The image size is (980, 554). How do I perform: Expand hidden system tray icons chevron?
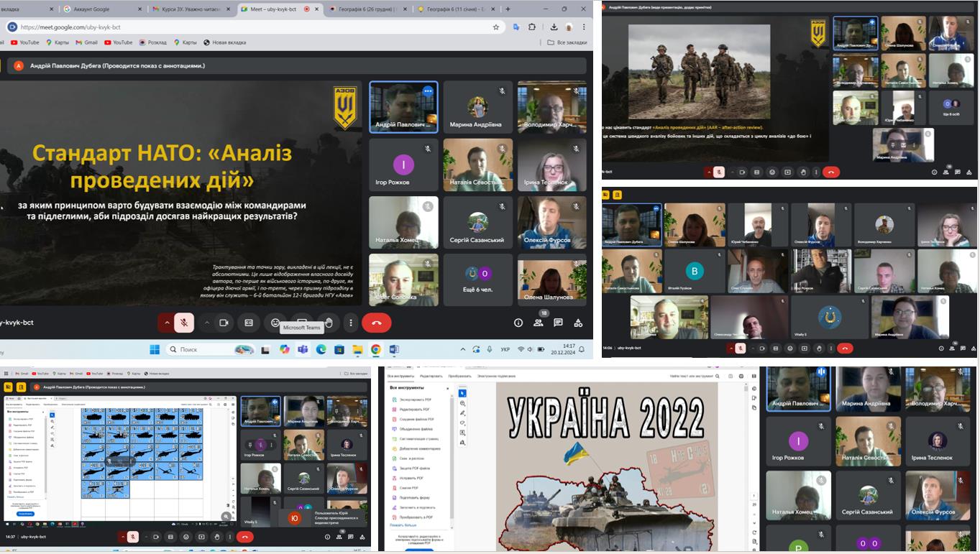(x=463, y=349)
